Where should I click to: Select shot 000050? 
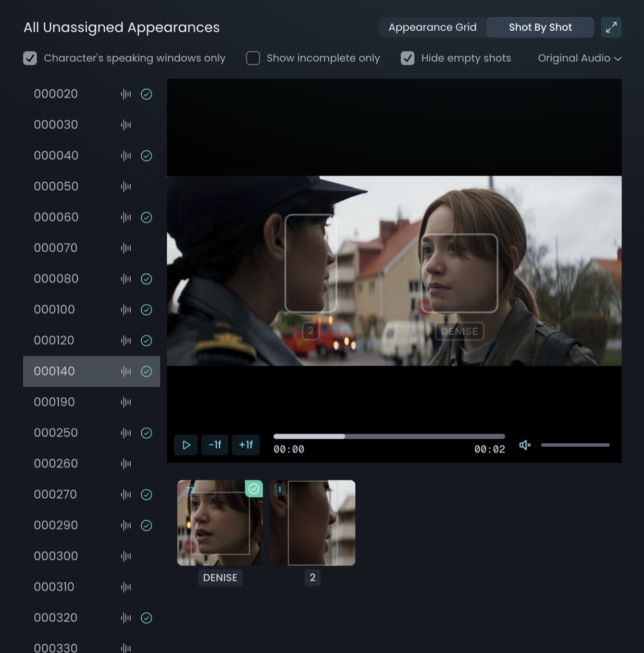coord(91,186)
